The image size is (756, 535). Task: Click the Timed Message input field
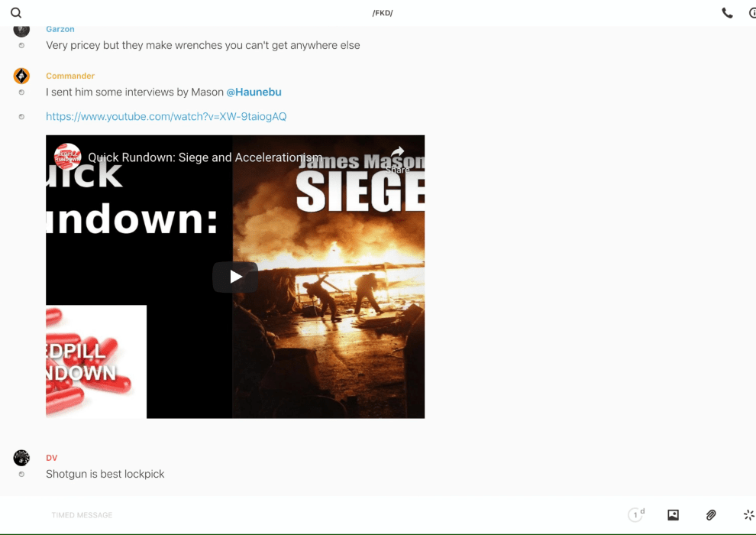tap(305, 515)
